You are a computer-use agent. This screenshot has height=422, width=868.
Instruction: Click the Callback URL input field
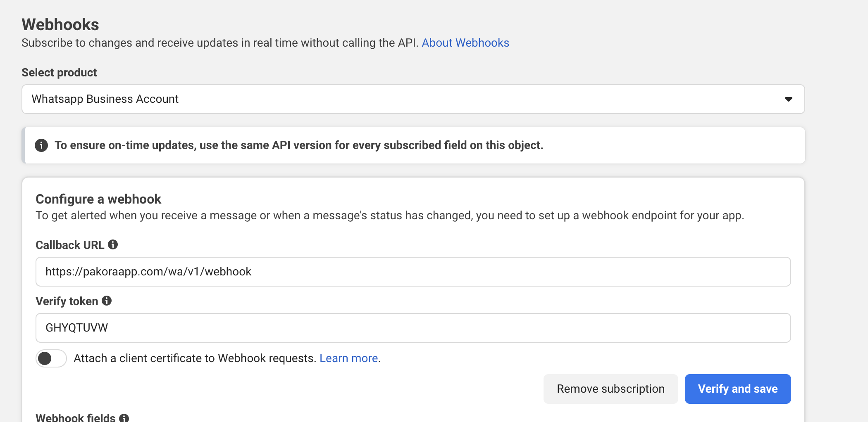(413, 272)
